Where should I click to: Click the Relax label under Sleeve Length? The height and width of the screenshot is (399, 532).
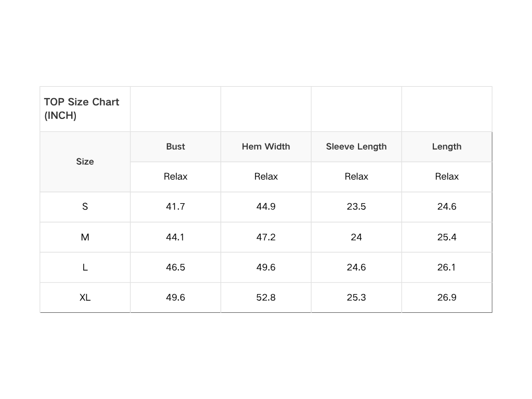356,177
